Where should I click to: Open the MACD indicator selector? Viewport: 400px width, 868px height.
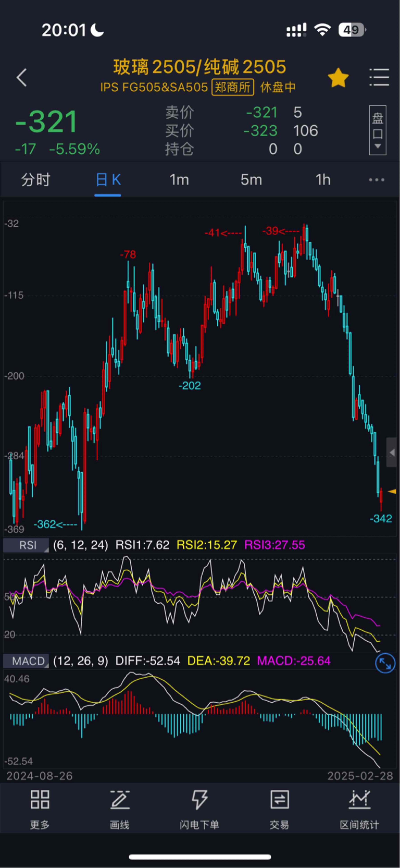pos(26,661)
